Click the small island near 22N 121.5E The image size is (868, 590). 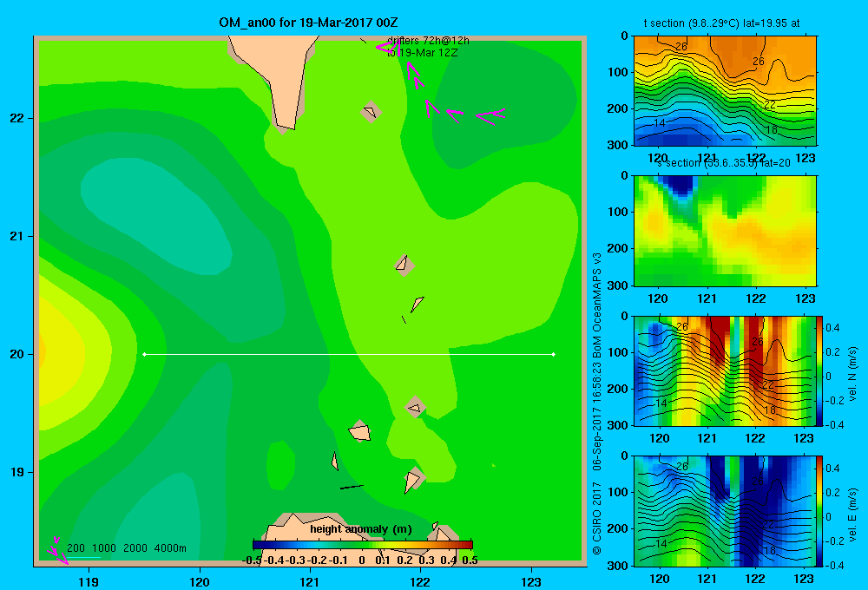pos(371,112)
